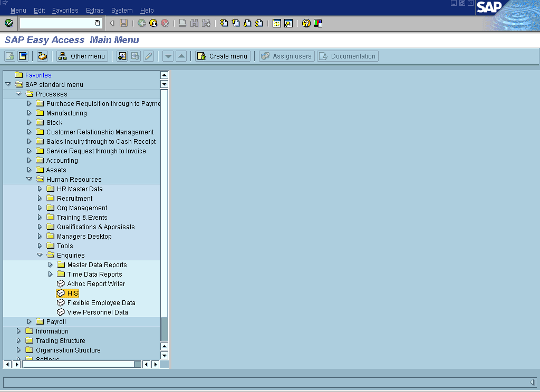The height and width of the screenshot is (392, 540).
Task: Open the Favorites menu in the menu bar
Action: click(65, 11)
